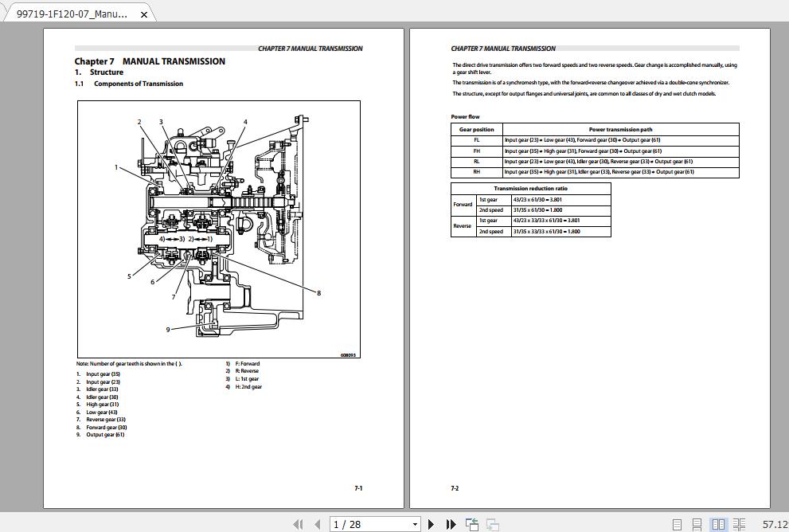This screenshot has height=532, width=789.
Task: Close the 99719-1F120-07 document tab
Action: [143, 14]
